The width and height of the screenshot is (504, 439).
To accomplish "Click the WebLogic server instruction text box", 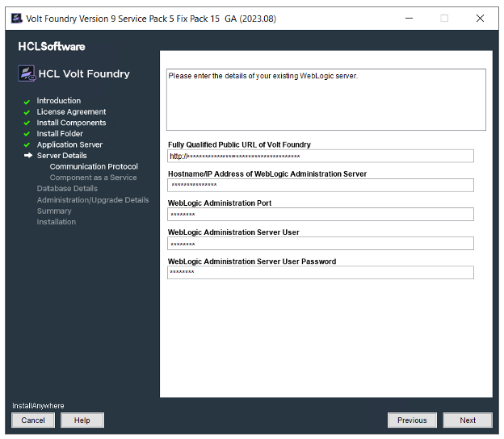I will [326, 99].
